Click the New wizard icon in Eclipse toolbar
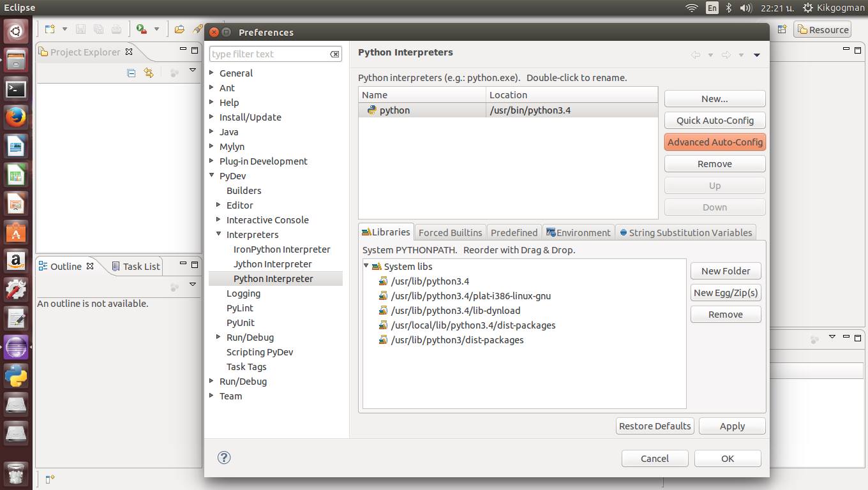This screenshot has height=490, width=868. click(x=50, y=29)
